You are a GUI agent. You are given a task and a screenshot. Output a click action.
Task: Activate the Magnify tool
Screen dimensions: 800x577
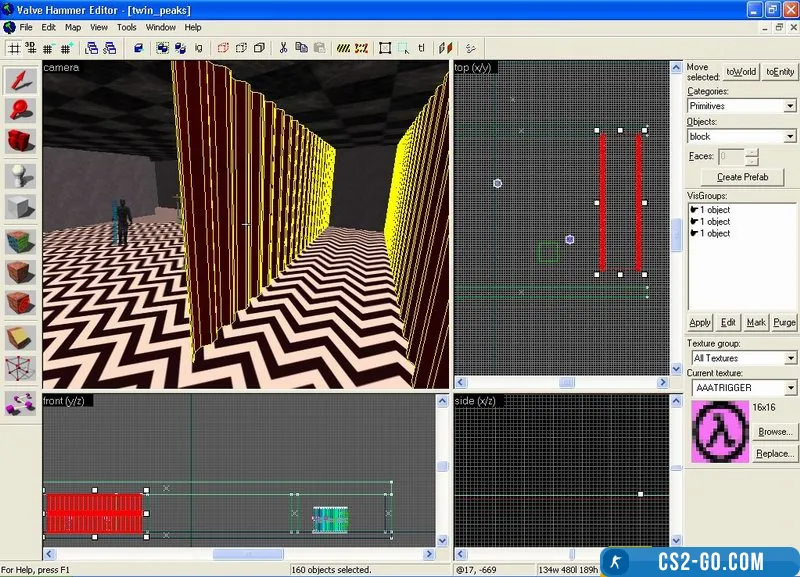tap(21, 112)
